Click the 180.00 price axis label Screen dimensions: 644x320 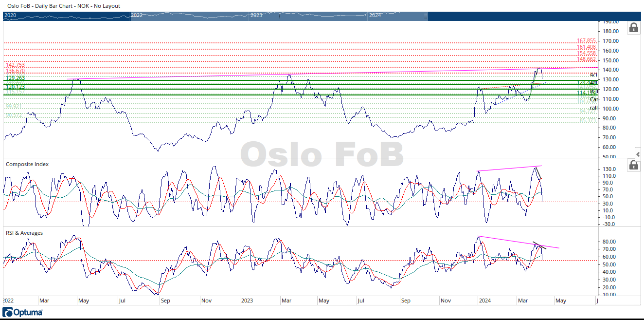click(x=610, y=31)
